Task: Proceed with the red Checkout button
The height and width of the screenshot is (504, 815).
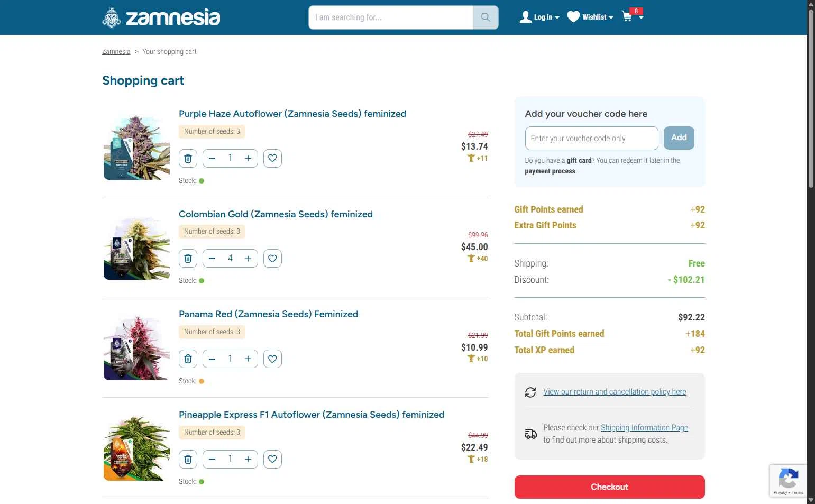Action: pos(610,487)
